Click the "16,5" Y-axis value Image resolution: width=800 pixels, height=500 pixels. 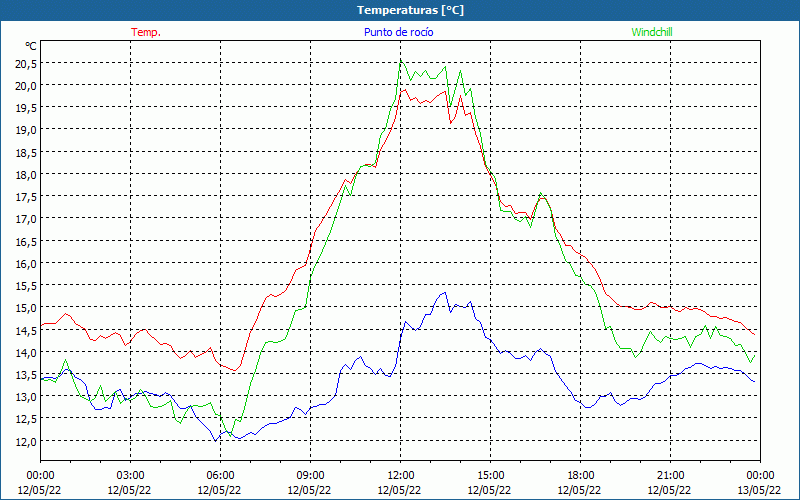(x=26, y=242)
